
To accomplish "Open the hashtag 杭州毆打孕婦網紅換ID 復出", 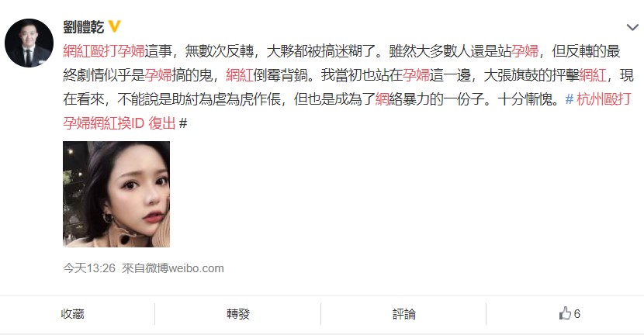I will coord(347,111).
